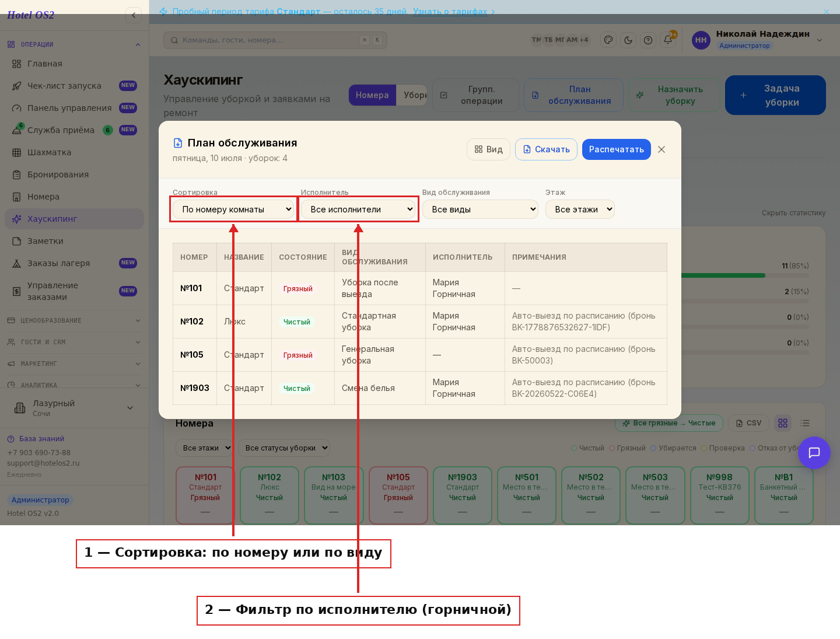The height and width of the screenshot is (639, 840).
Task: Focus the command search field
Action: pos(275,40)
